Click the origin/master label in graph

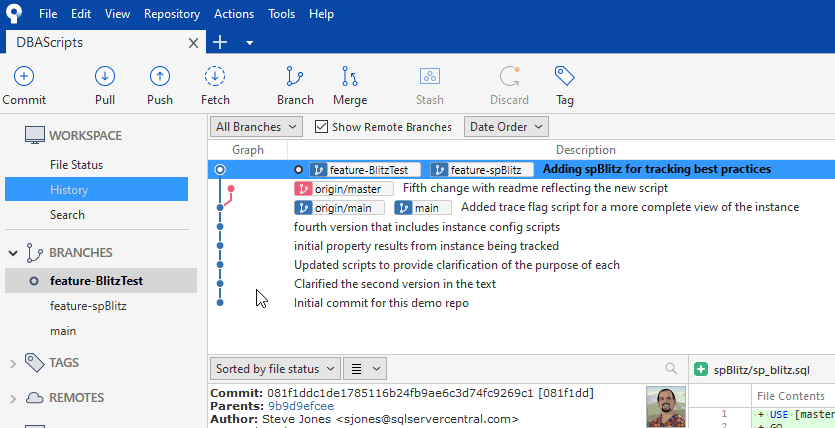point(343,188)
